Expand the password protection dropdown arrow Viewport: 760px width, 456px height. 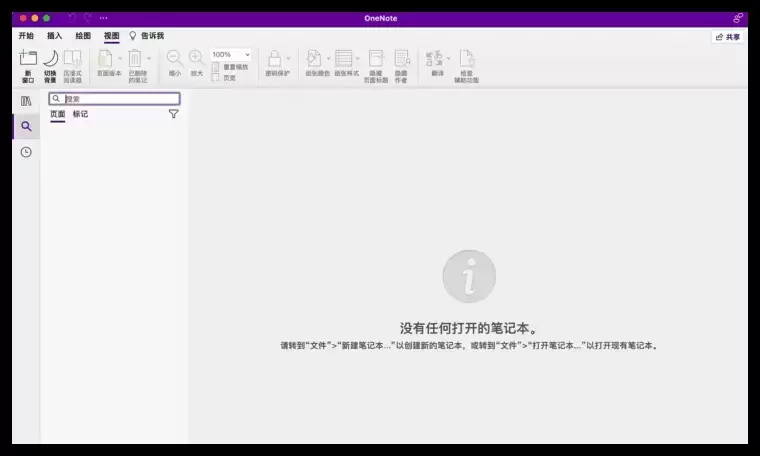pyautogui.click(x=288, y=59)
